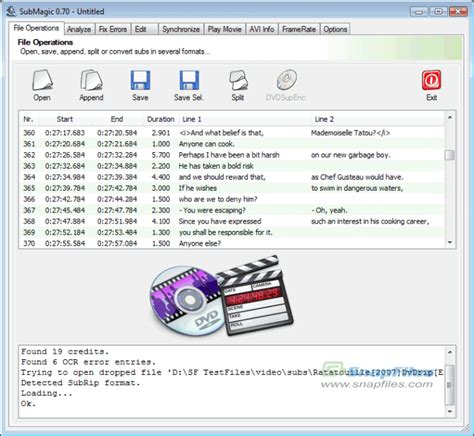Switch to the File Operations tab
The width and height of the screenshot is (474, 436).
[x=36, y=28]
